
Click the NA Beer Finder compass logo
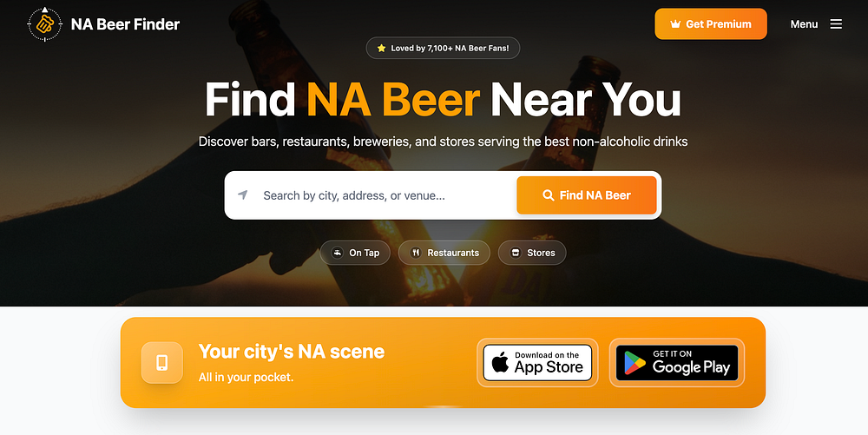[x=45, y=24]
